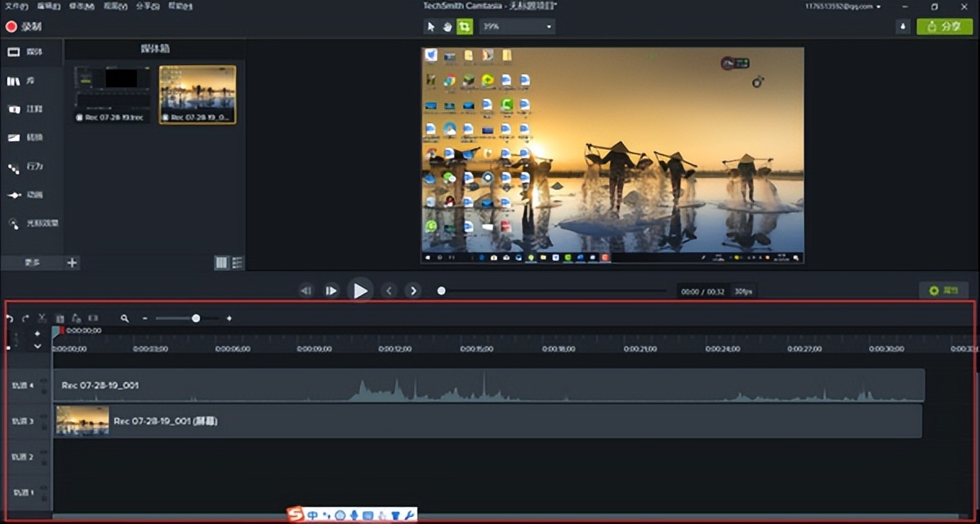Viewport: 980px width, 524px height.
Task: Switch media bin to list view
Action: point(238,262)
